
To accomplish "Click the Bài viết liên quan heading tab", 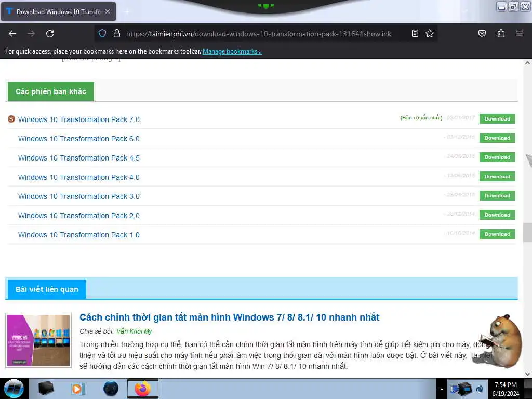I will 47,289.
